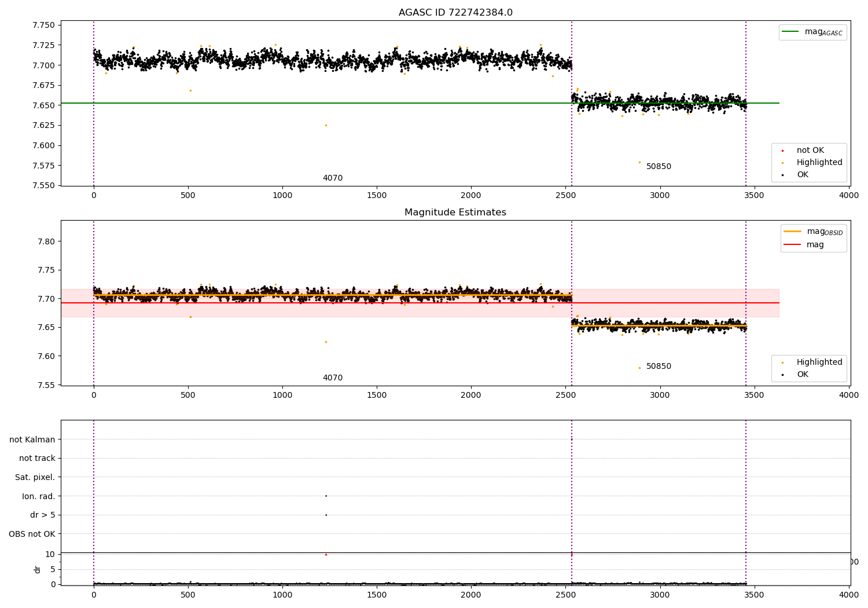Click y-tick '7.75' on middle plot
Screen dimensions: 868x608
[x=46, y=270]
